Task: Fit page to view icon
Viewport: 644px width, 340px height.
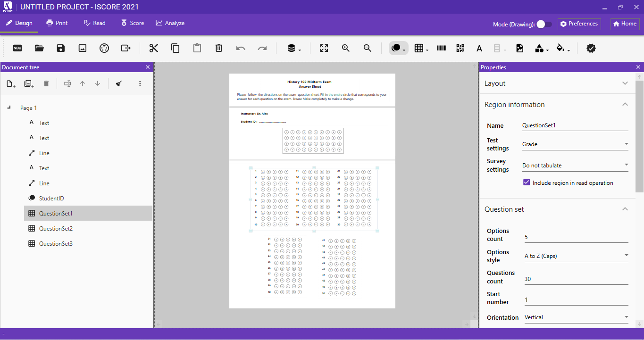Action: point(324,48)
